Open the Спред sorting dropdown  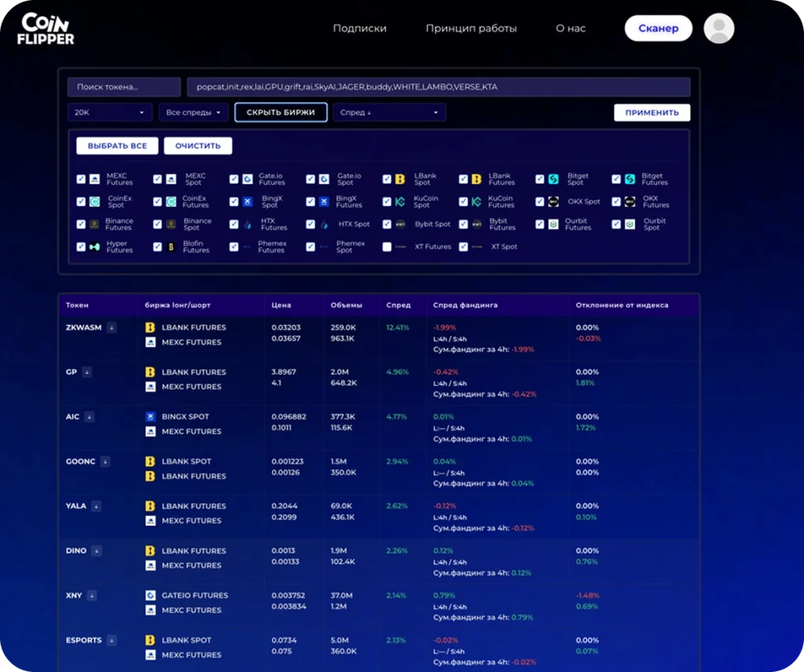389,112
